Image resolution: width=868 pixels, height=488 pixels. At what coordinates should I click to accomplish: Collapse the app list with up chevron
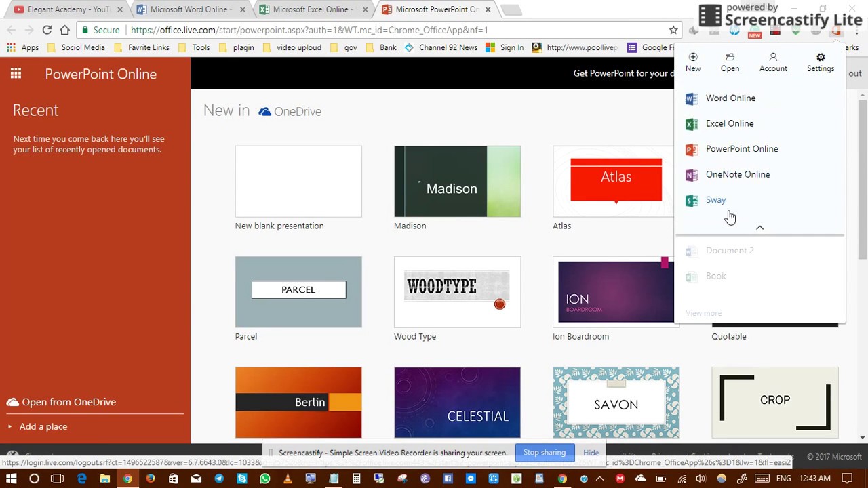tap(759, 228)
